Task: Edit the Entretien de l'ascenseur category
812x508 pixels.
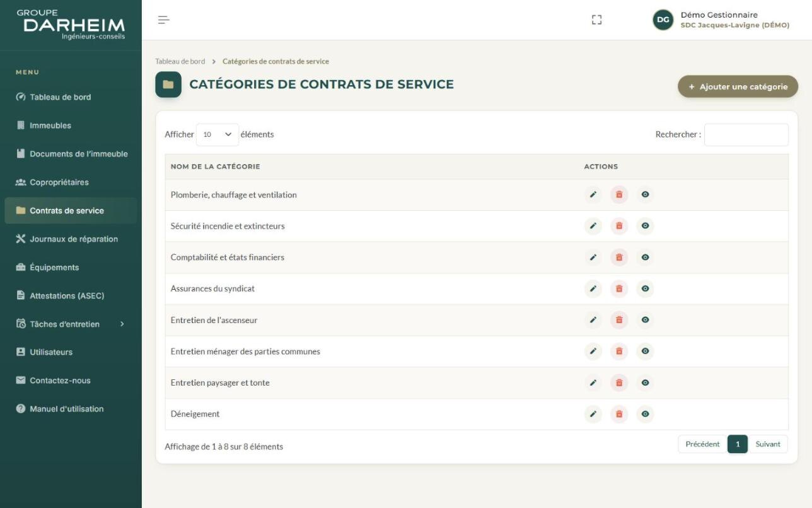Action: pyautogui.click(x=593, y=320)
